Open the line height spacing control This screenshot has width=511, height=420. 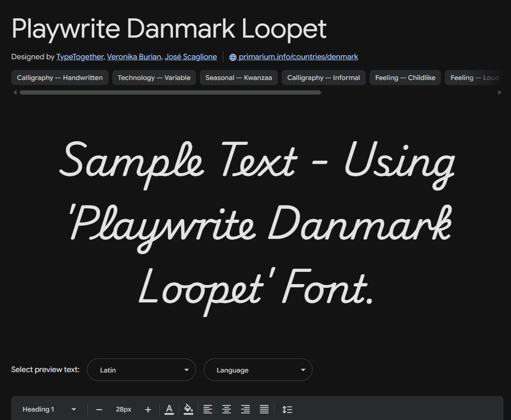(x=287, y=409)
